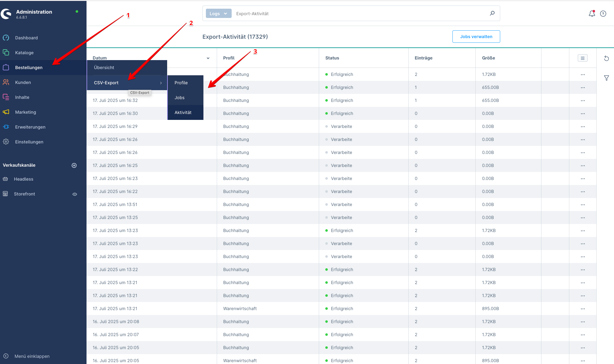Open the Logs search type dropdown

click(x=218, y=14)
